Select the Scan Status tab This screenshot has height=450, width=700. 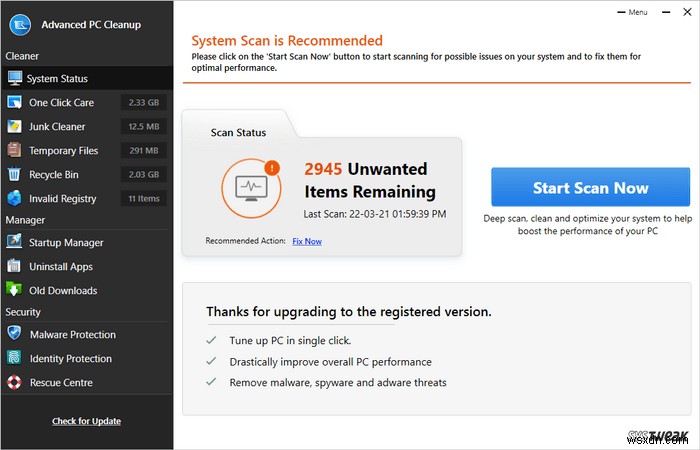(x=237, y=132)
